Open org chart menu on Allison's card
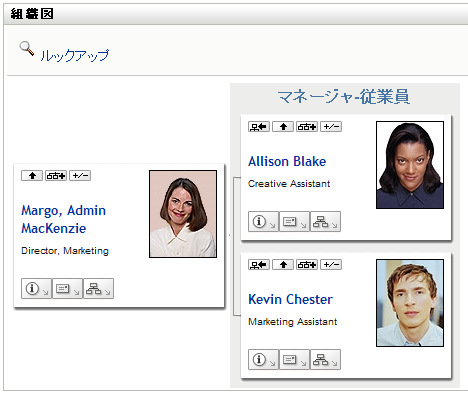The height and width of the screenshot is (394, 468). (325, 221)
